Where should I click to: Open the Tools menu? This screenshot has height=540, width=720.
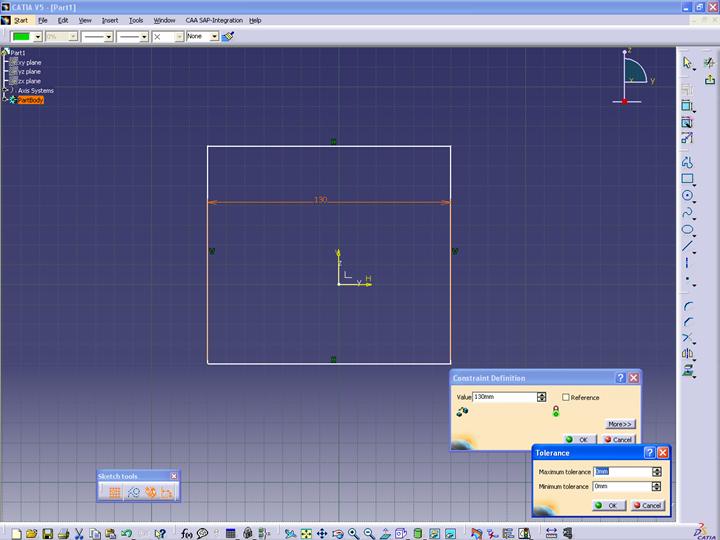136,20
